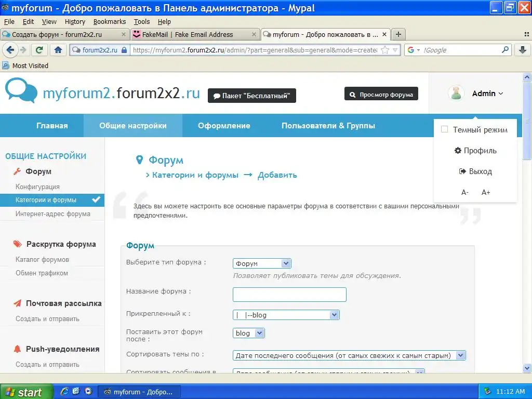Open Обмен трафиком sidebar link
This screenshot has height=399, width=532.
[42, 273]
